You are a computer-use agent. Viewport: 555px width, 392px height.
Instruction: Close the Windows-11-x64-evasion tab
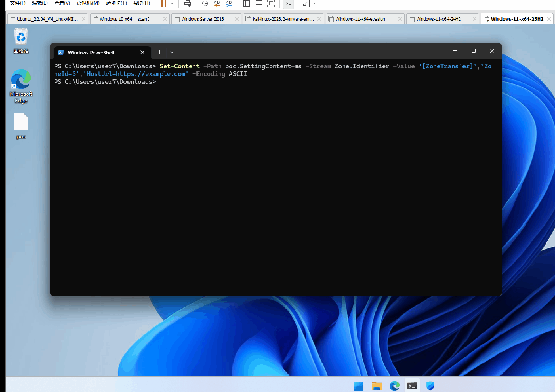400,18
